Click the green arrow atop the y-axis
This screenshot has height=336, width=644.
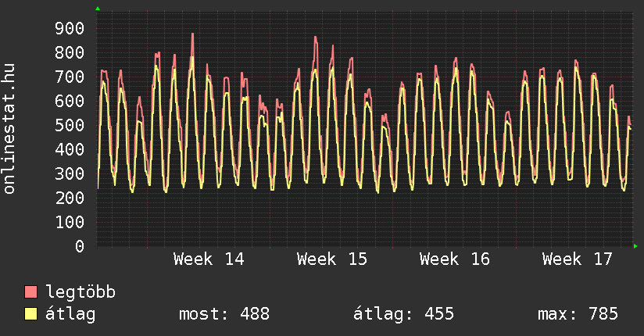coord(98,9)
